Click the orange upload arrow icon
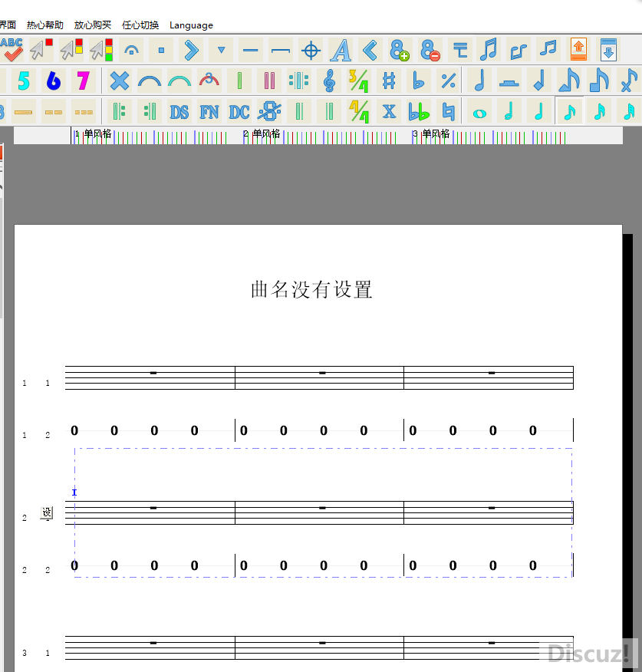 point(578,50)
